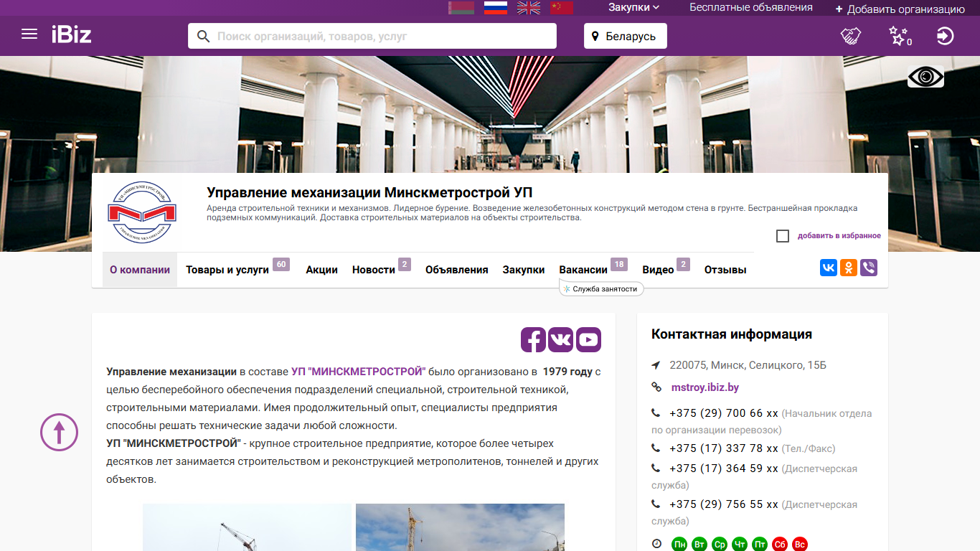Check the 'добавить в избранное' checkbox
Image resolution: width=980 pixels, height=551 pixels.
(783, 236)
